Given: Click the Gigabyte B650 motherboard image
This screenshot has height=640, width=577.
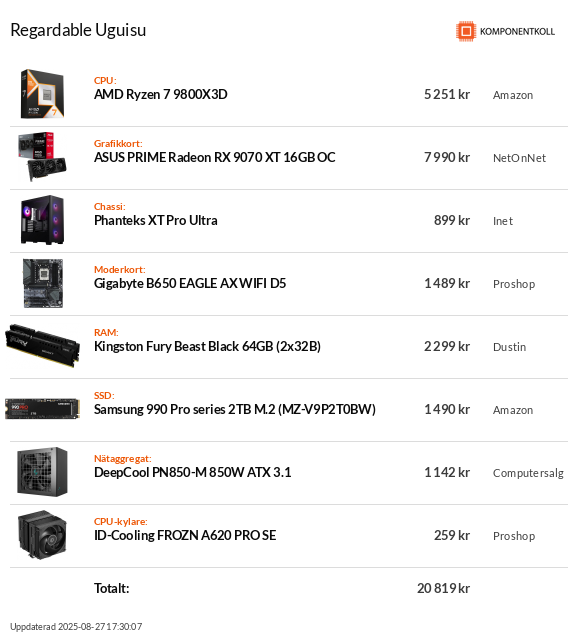Looking at the screenshot, I should [x=43, y=283].
